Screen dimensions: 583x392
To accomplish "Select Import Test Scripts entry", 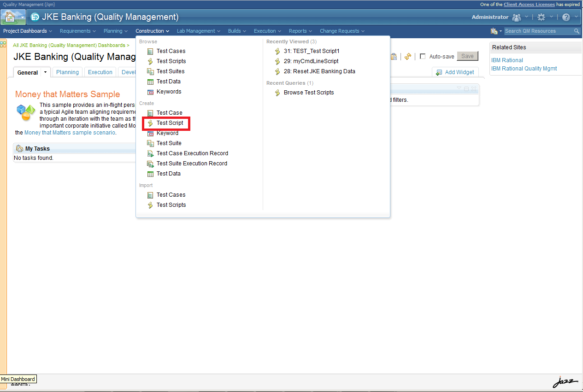I will [x=171, y=205].
